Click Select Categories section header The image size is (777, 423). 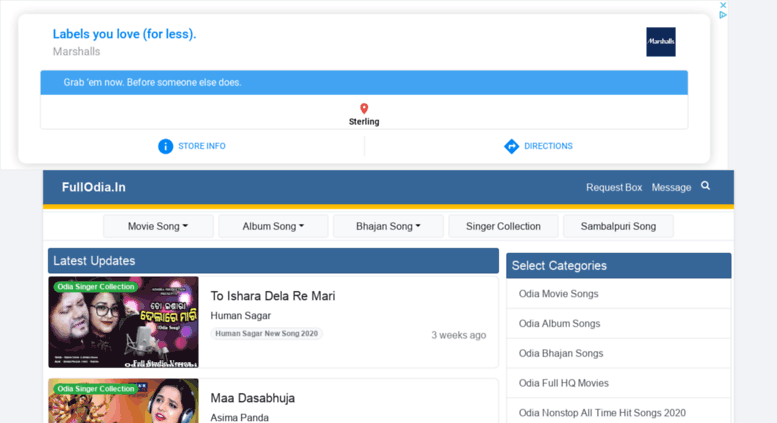tap(618, 265)
